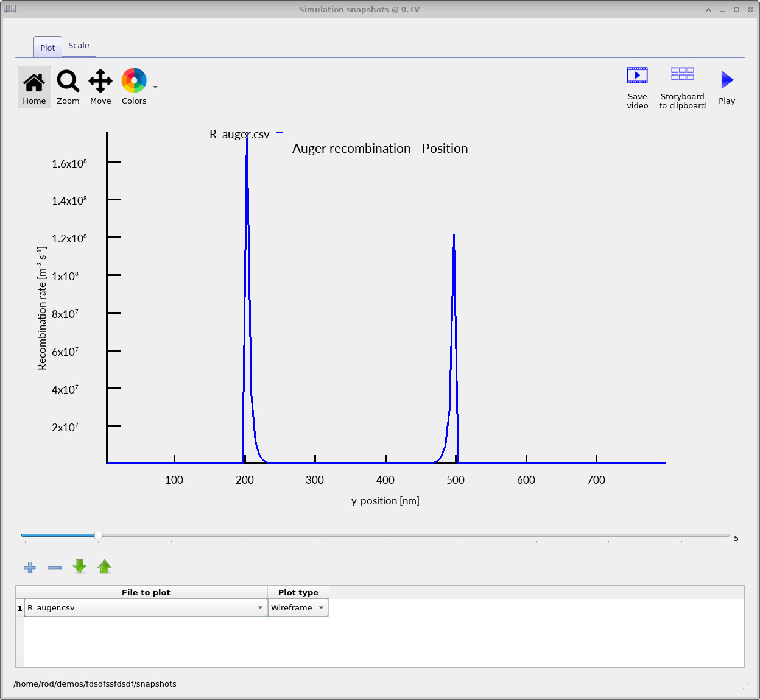
Task: Switch to the Plot tab
Action: (47, 48)
